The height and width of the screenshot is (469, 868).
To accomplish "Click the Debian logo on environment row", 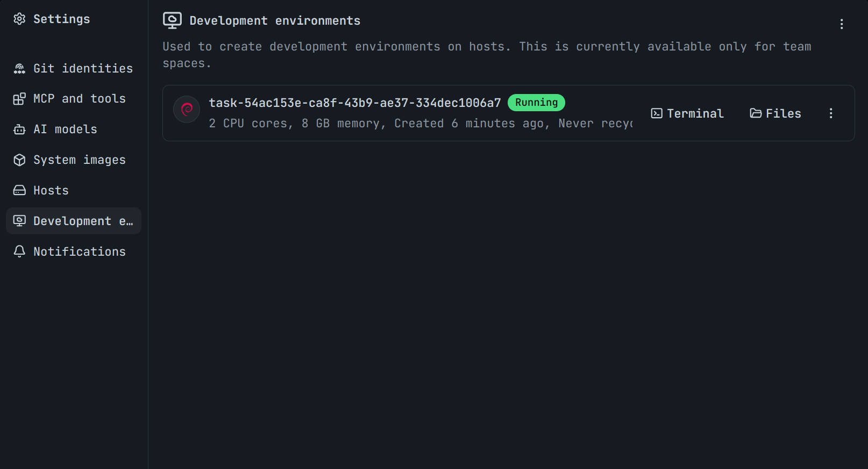I will 187,110.
